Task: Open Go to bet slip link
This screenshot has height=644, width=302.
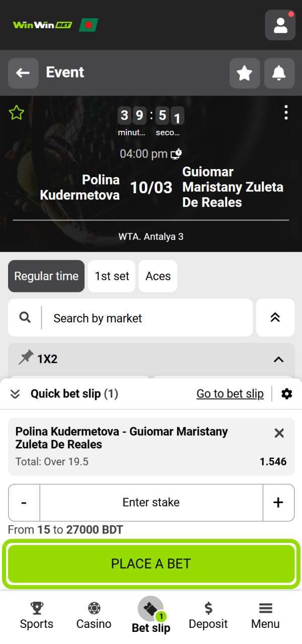Action: pos(230,393)
